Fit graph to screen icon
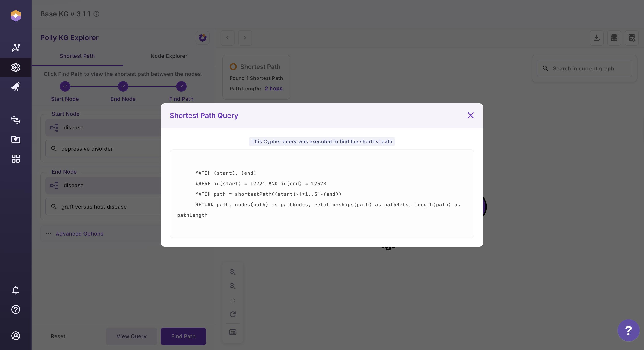Screen dimensions: 644x350 pos(232,300)
